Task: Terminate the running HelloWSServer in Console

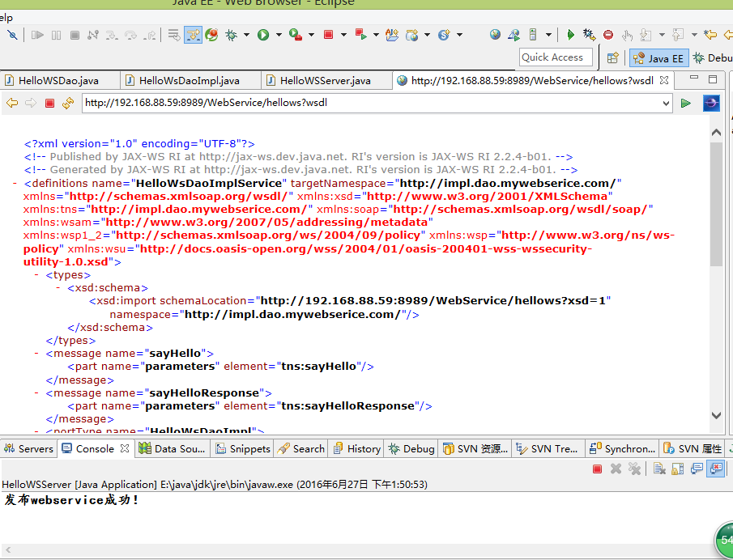Action: point(597,469)
